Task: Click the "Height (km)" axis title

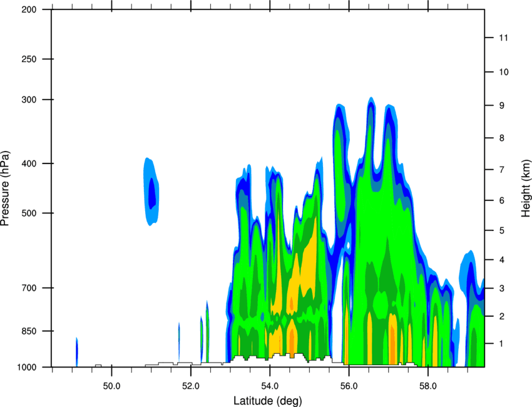Action: click(526, 188)
